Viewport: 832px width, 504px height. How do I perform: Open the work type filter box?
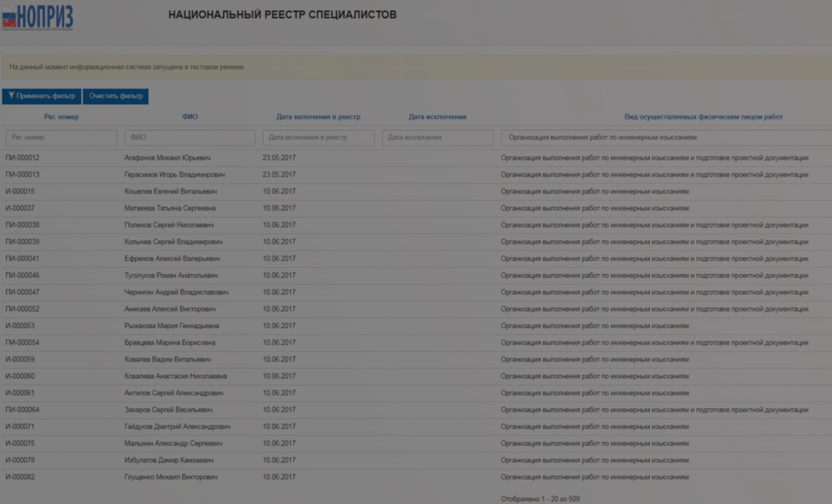666,137
